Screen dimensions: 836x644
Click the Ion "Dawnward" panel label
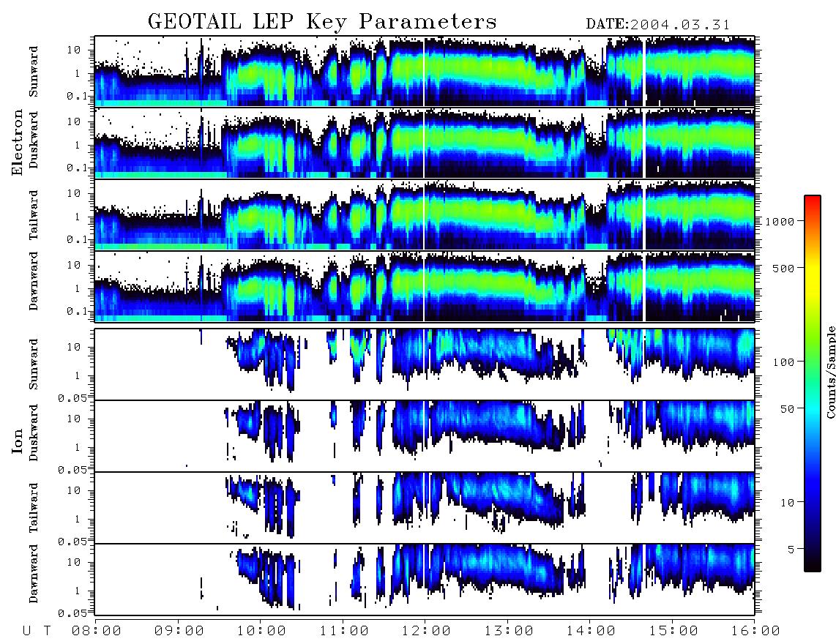pyautogui.click(x=34, y=574)
